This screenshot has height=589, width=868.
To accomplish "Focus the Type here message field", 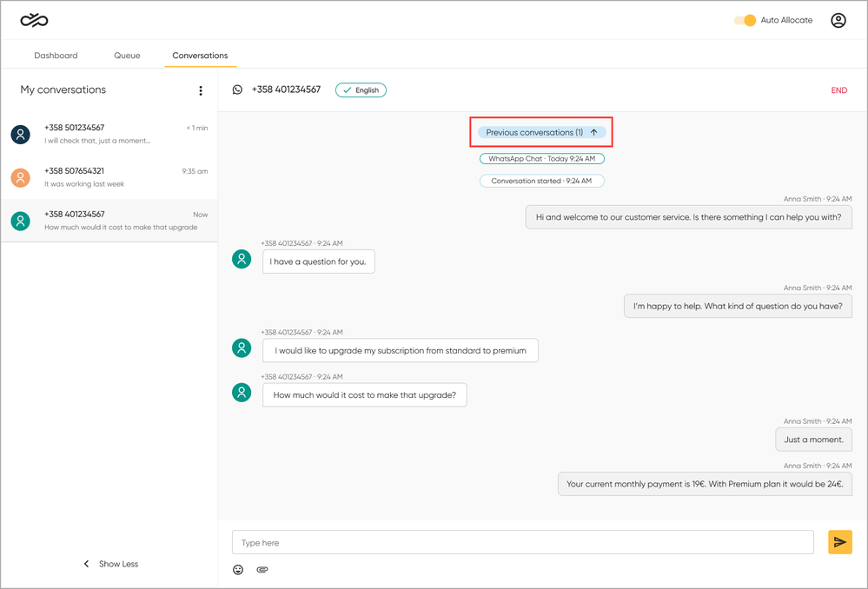I will tap(522, 542).
